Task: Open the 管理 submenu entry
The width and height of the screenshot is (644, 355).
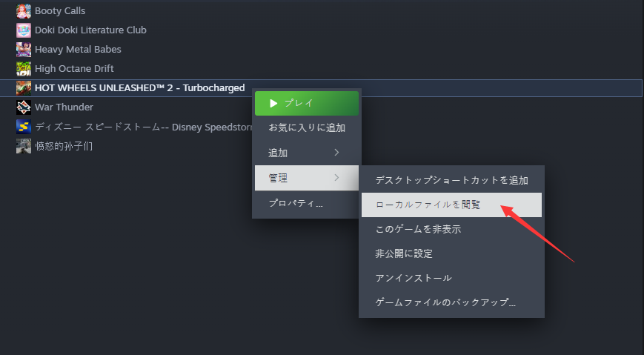Action: pyautogui.click(x=307, y=178)
